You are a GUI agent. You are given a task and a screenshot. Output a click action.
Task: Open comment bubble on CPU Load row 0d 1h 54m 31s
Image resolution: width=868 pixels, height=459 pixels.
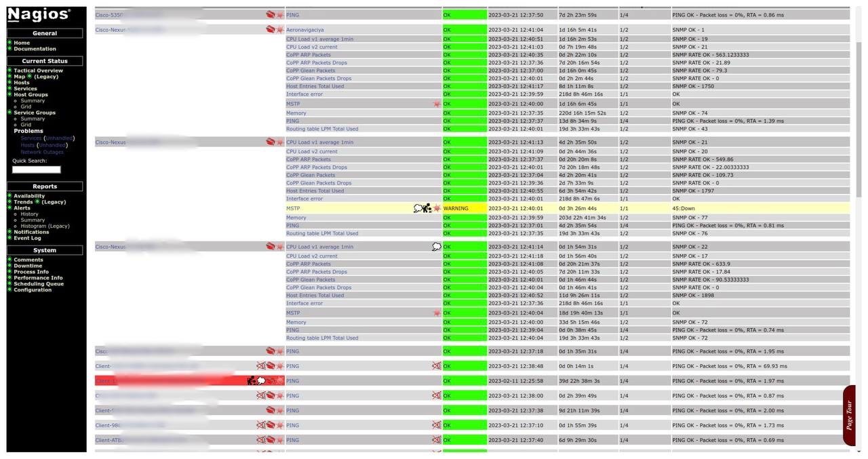437,247
